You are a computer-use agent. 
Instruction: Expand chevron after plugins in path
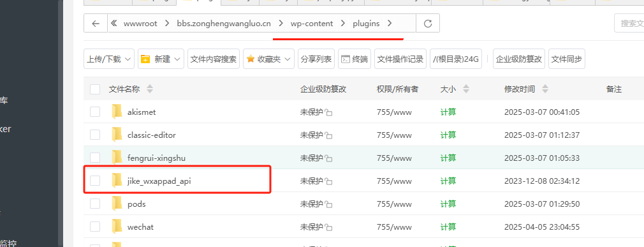[390, 24]
